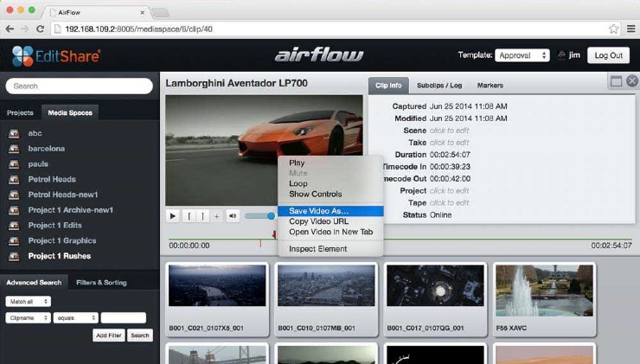Maximize the clip panel with the square icon
640x364 pixels.
pyautogui.click(x=616, y=81)
